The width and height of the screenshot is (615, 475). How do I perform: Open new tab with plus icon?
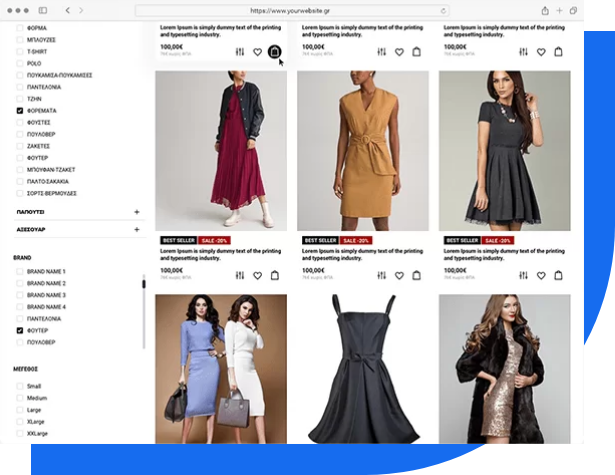tap(559, 11)
